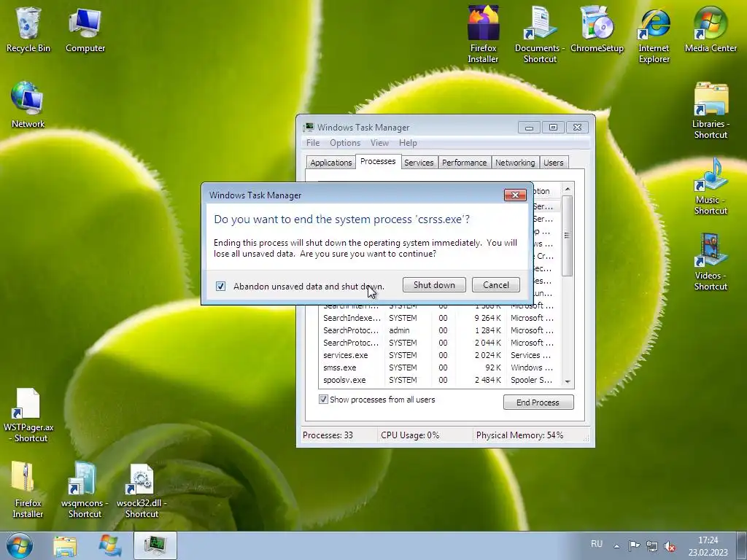Click the End Process button

[538, 402]
